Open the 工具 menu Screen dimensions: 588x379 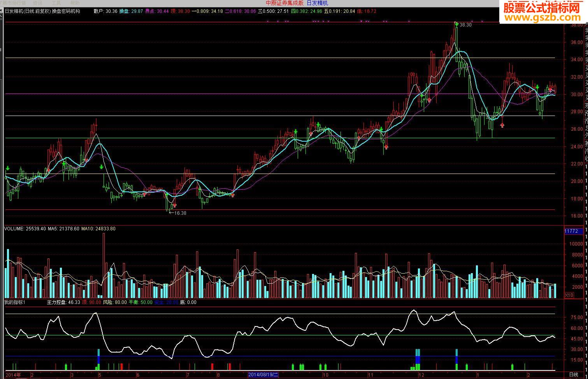pos(56,3)
